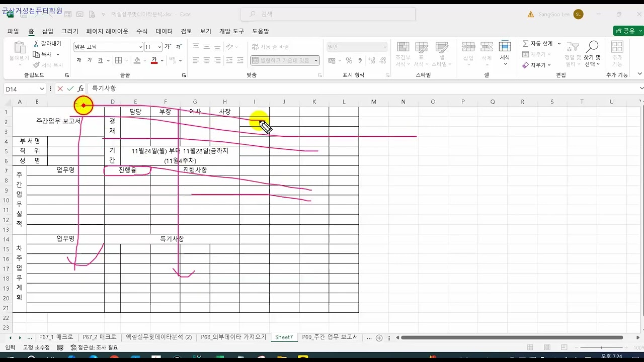Select sheet tab P67_1 매크로
644x362 pixels.
[x=56, y=337]
